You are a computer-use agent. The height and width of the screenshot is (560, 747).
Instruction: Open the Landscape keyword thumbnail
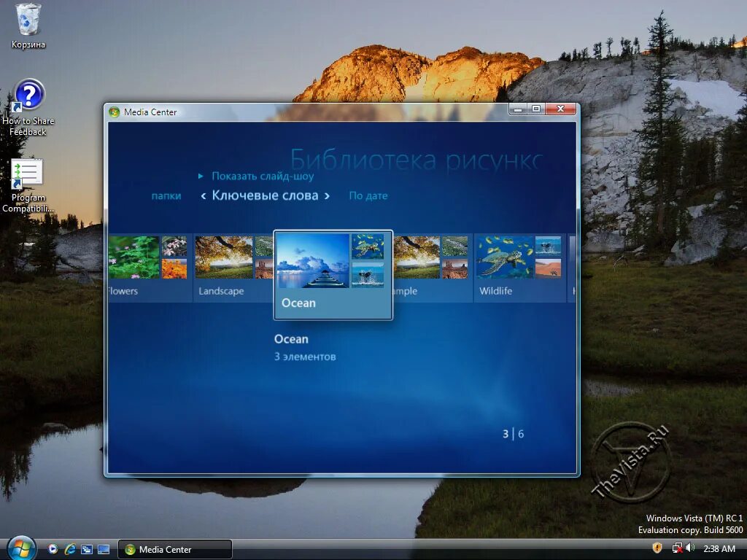(x=233, y=267)
